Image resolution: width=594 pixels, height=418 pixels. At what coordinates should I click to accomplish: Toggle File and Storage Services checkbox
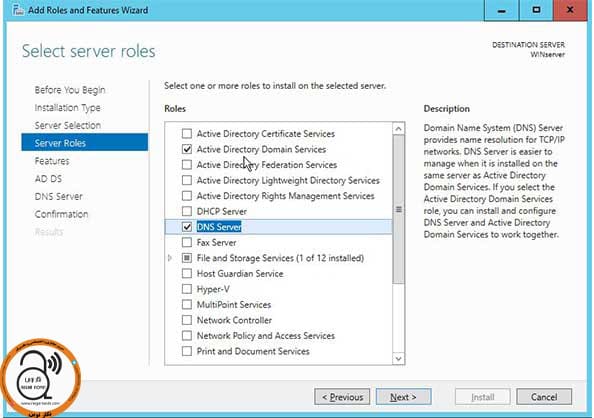[187, 258]
